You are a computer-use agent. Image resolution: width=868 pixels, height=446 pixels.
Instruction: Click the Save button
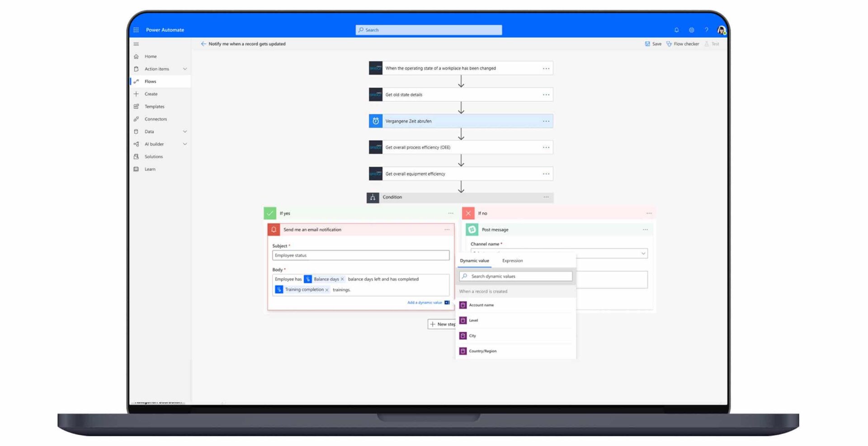click(653, 43)
